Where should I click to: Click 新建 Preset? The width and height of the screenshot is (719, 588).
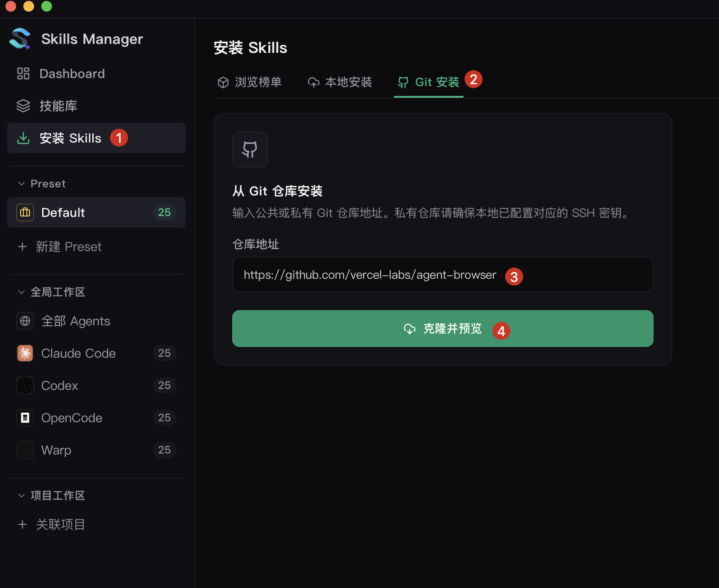[60, 246]
